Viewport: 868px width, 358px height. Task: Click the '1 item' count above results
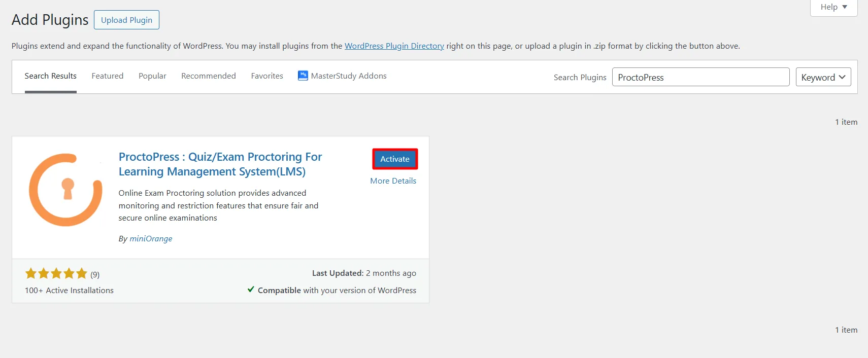(846, 122)
